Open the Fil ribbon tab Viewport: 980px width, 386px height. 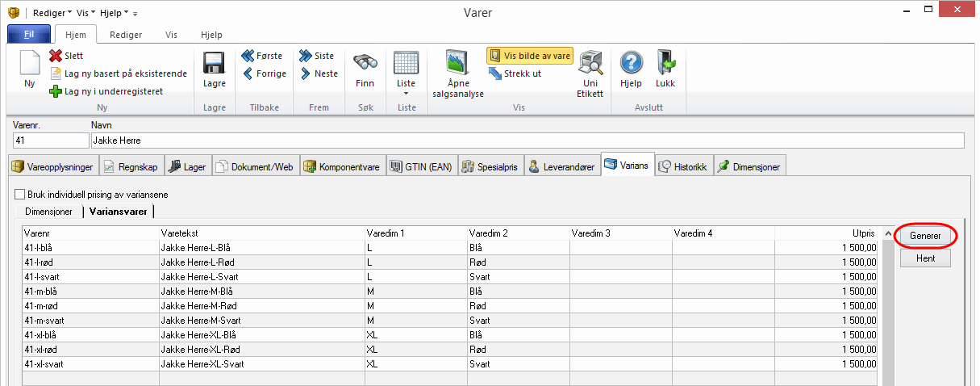pos(29,35)
